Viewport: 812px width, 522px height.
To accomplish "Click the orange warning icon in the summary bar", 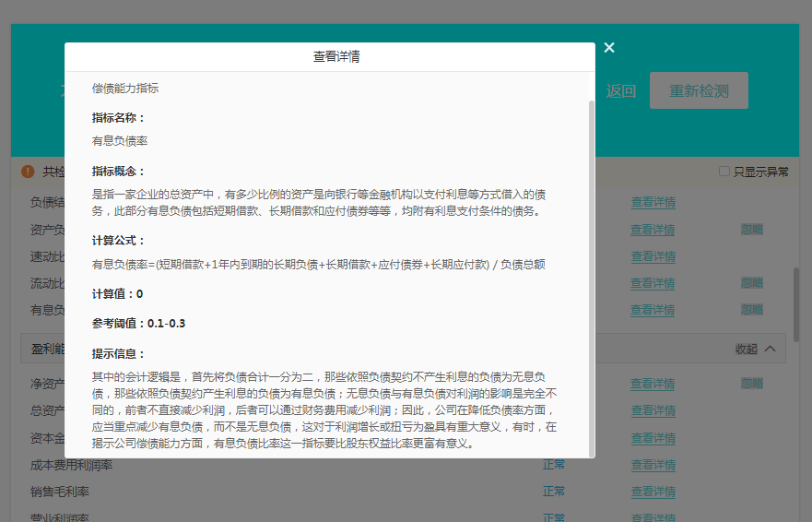I will (x=28, y=172).
